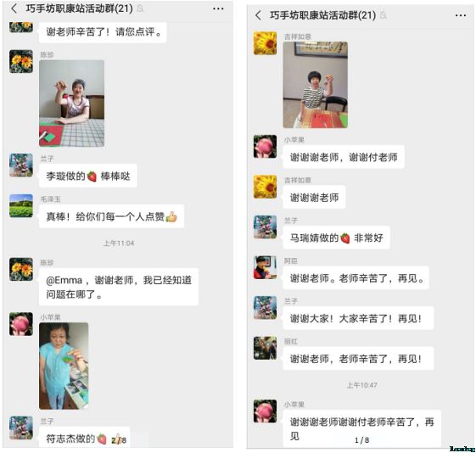476x453 pixels.
Task: Tap the sunflower avatar beside 谢谢谢老师 message
Action: (x=265, y=187)
